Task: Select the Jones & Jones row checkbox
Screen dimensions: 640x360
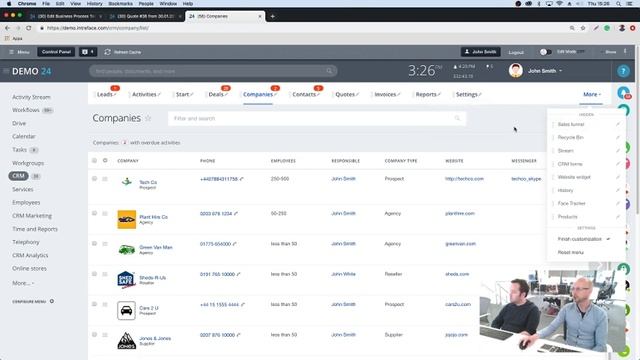Action: click(x=94, y=335)
